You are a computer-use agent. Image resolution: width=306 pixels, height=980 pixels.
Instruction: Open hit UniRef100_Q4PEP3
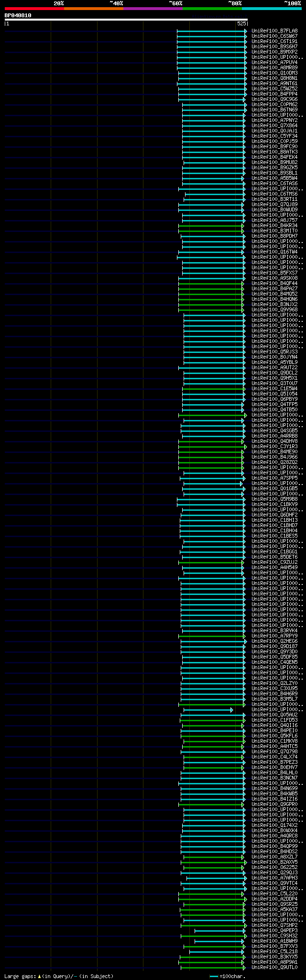click(x=274, y=930)
